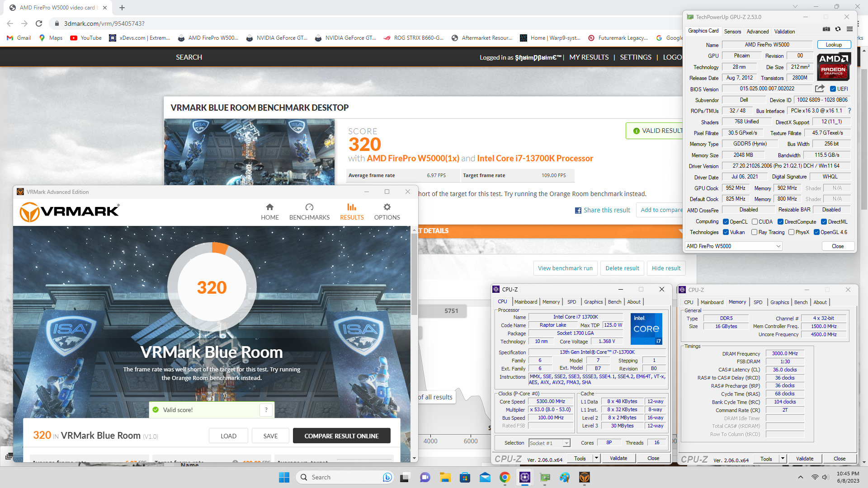Click Delete result on 3DMark page
This screenshot has height=488, width=868.
click(x=622, y=268)
